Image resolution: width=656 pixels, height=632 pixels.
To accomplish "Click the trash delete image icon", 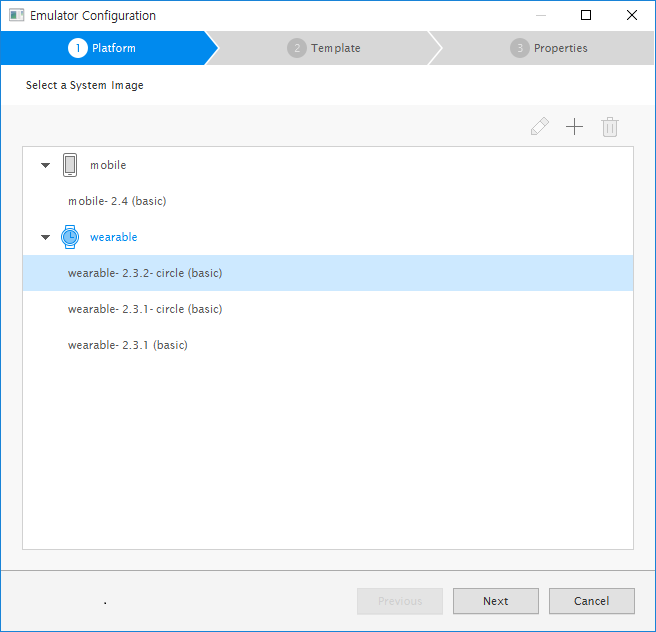I will (x=610, y=127).
